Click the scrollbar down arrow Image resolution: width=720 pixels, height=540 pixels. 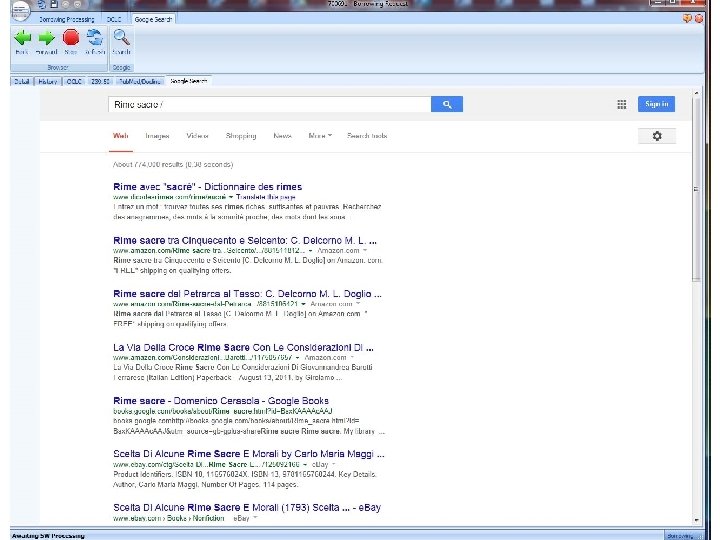697,520
